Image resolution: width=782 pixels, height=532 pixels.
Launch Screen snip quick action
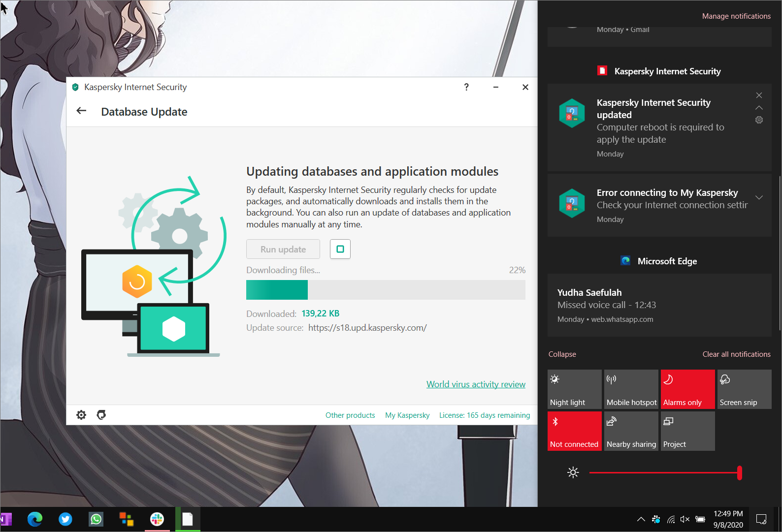744,389
